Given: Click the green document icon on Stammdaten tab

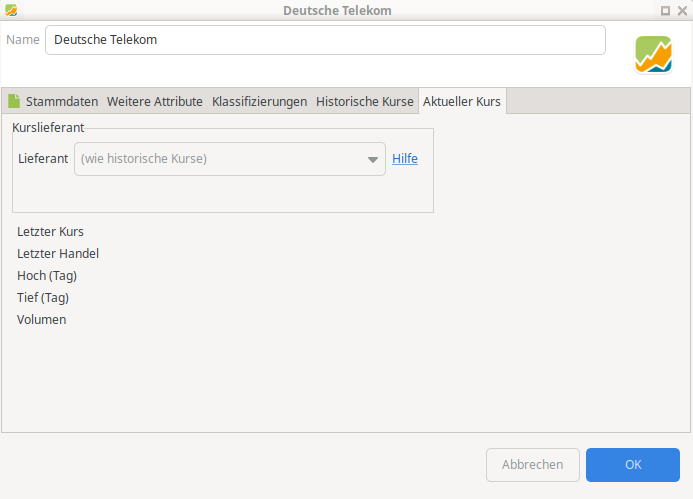Looking at the screenshot, I should 14,101.
